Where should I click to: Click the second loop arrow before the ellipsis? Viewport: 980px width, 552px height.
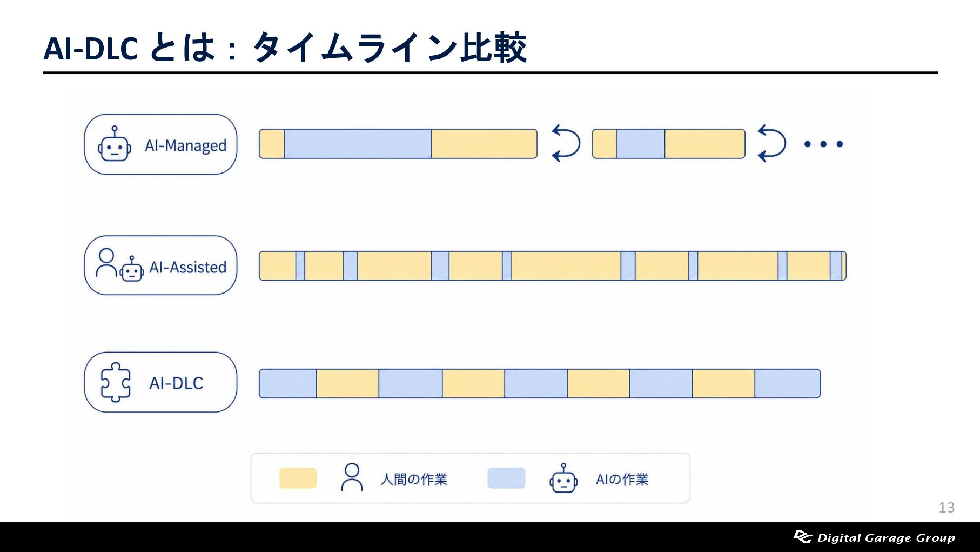(x=771, y=143)
